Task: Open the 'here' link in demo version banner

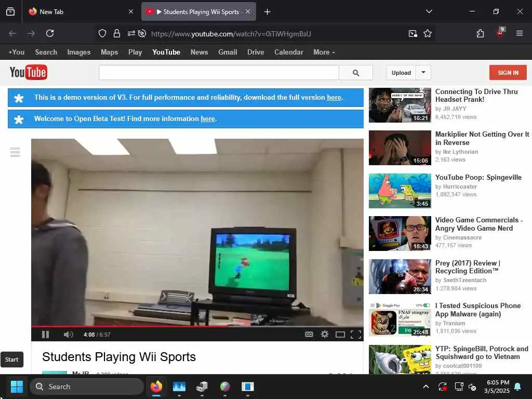Action: [x=334, y=97]
